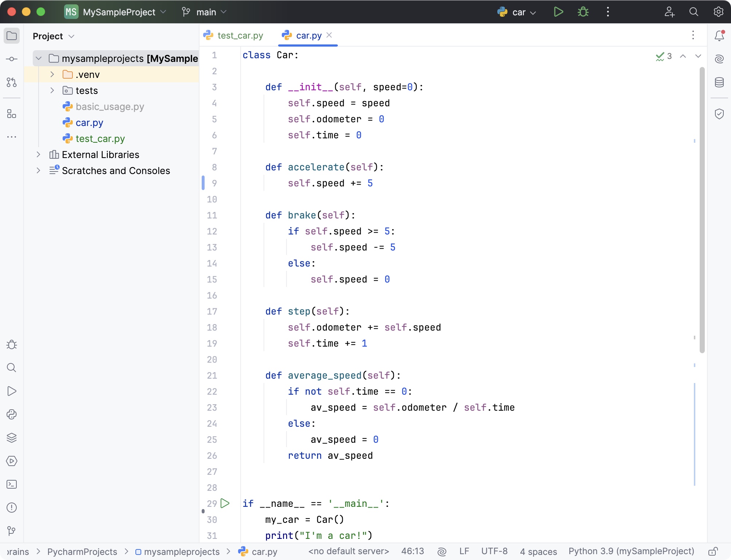Run the car configuration with the play icon
The width and height of the screenshot is (731, 560).
click(558, 12)
